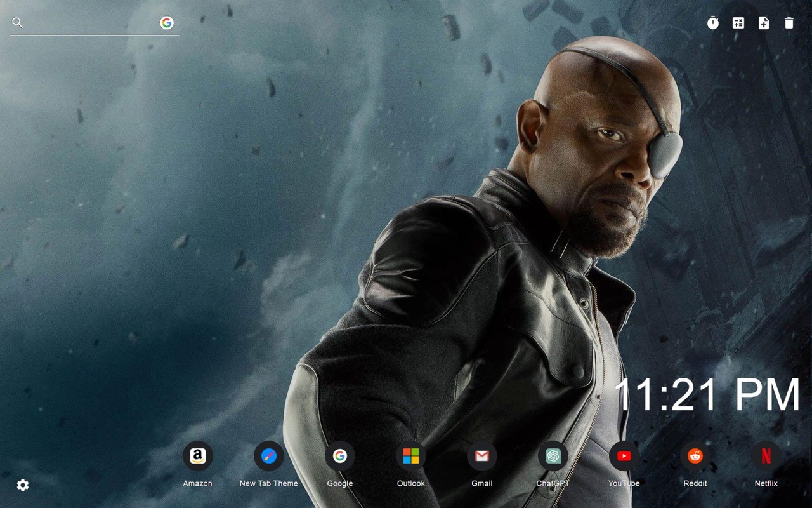Open the calculator tool
The height and width of the screenshot is (508, 812).
tap(738, 23)
